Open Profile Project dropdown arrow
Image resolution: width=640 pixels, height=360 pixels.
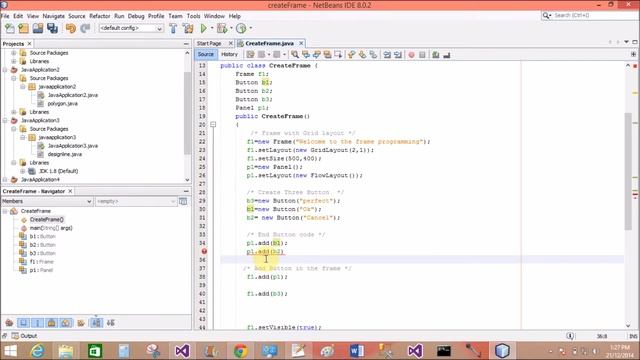pos(251,28)
